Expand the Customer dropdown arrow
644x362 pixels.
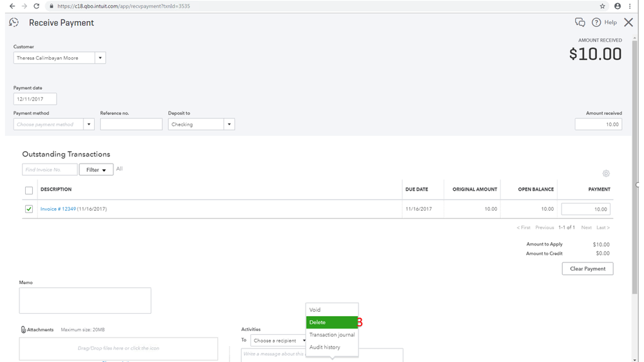(x=100, y=58)
